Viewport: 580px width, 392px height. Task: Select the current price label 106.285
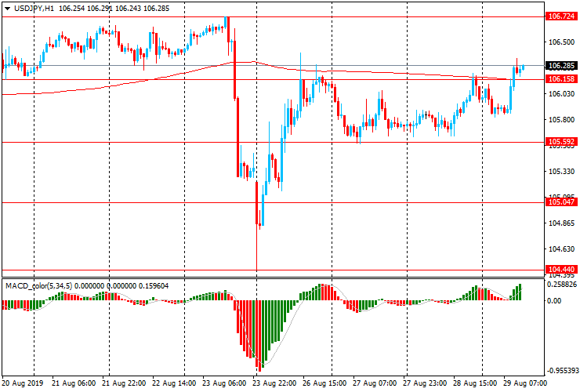561,66
